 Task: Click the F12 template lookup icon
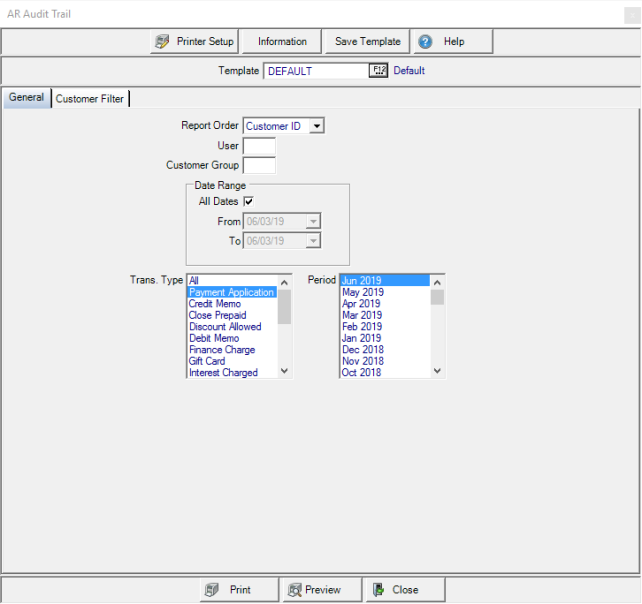click(x=378, y=71)
